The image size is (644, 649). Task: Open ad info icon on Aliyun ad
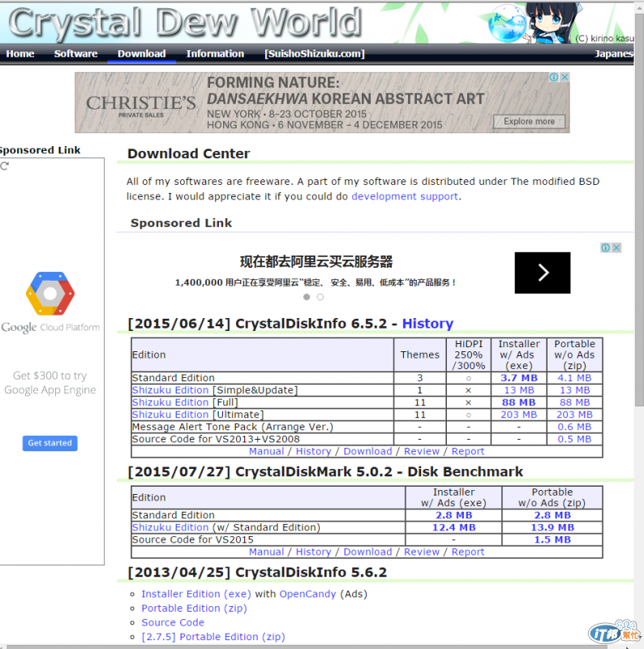pyautogui.click(x=605, y=247)
